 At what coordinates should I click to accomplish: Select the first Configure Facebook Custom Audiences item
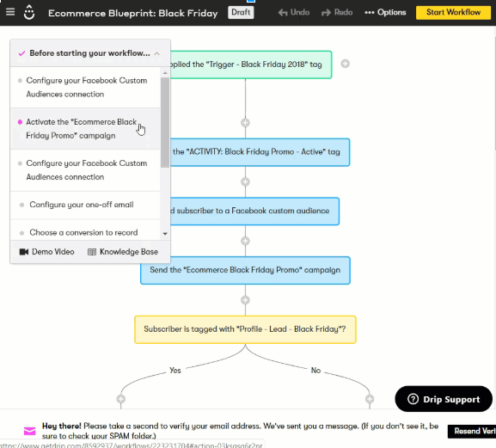point(85,88)
